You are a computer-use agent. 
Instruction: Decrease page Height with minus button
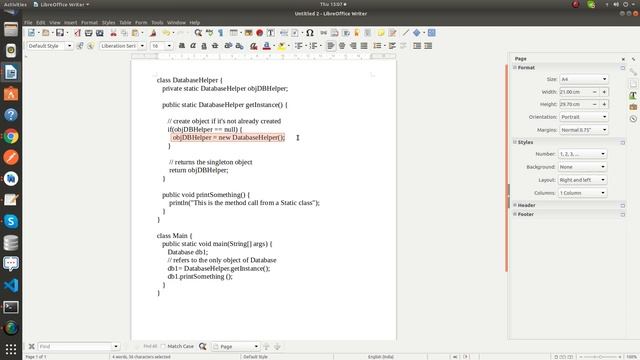coord(595,104)
